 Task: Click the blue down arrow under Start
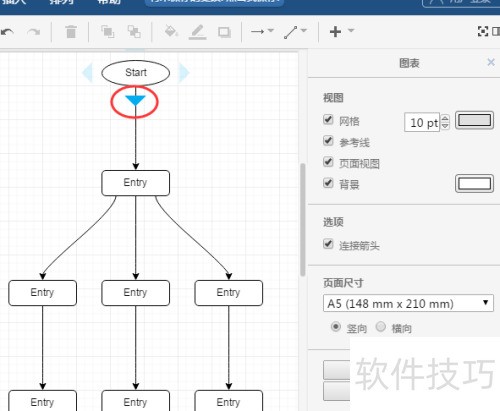point(135,100)
